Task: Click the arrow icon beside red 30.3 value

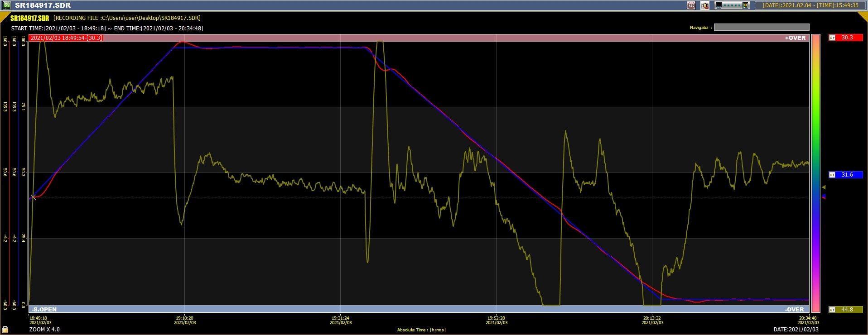Action: (x=832, y=38)
